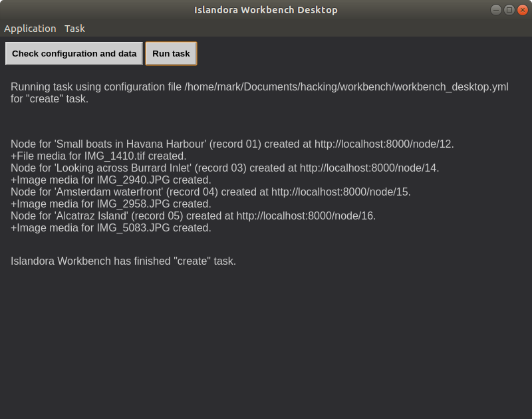This screenshot has width=532, height=419.
Task: Open the Task menu
Action: point(74,29)
